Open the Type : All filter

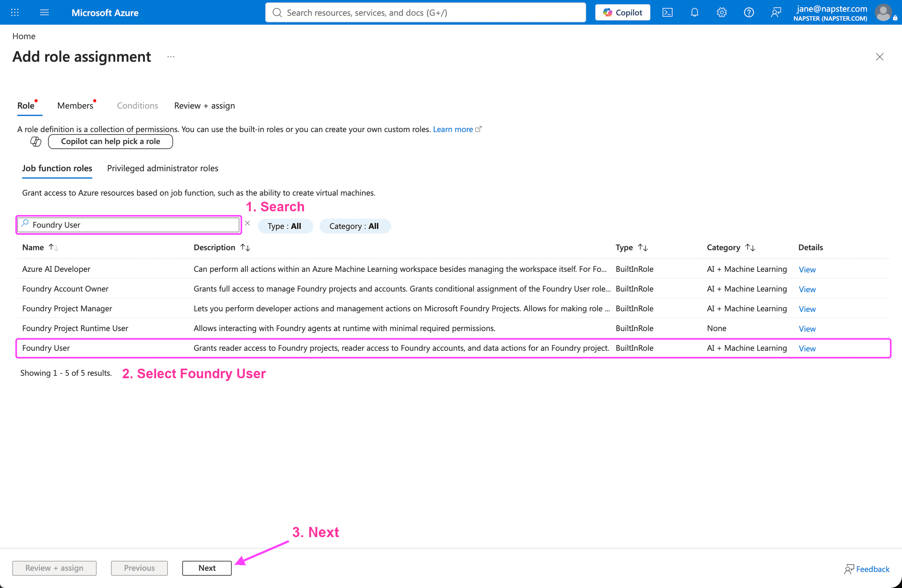tap(285, 226)
